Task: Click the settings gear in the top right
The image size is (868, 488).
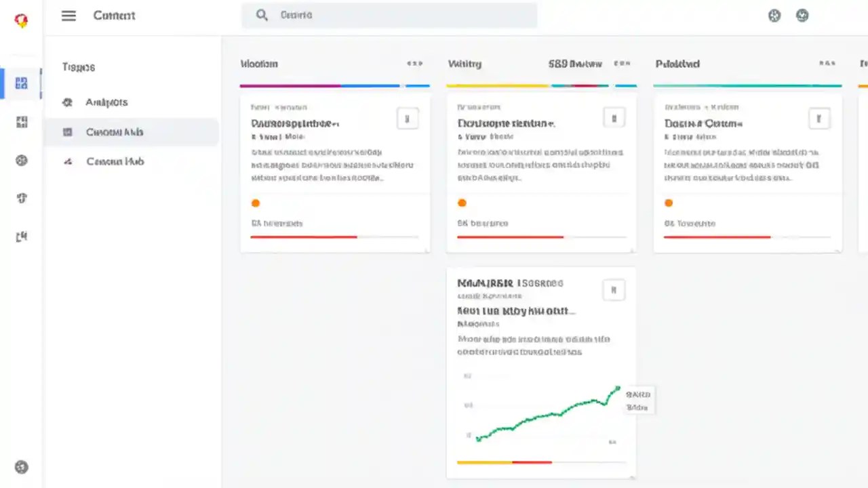Action: 774,15
